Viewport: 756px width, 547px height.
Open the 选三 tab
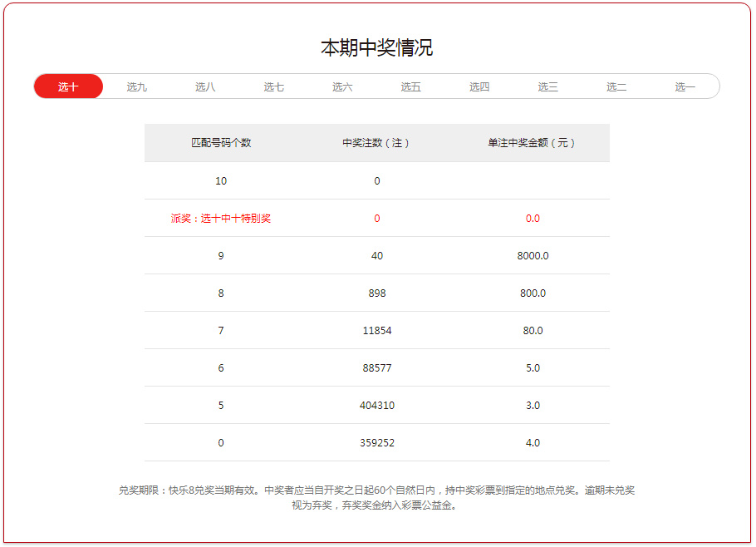click(x=547, y=86)
